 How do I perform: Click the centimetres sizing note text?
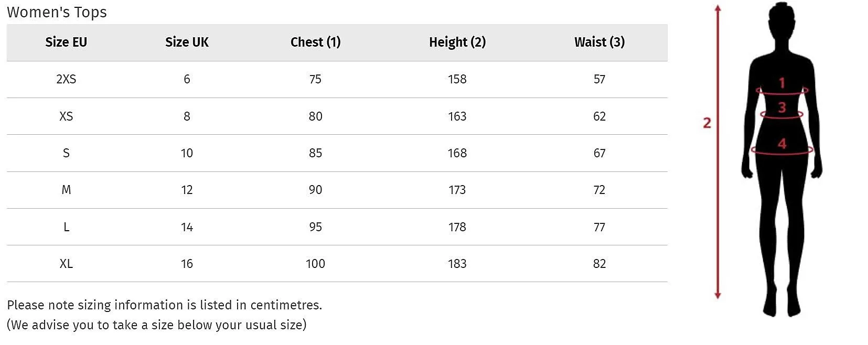pos(164,305)
